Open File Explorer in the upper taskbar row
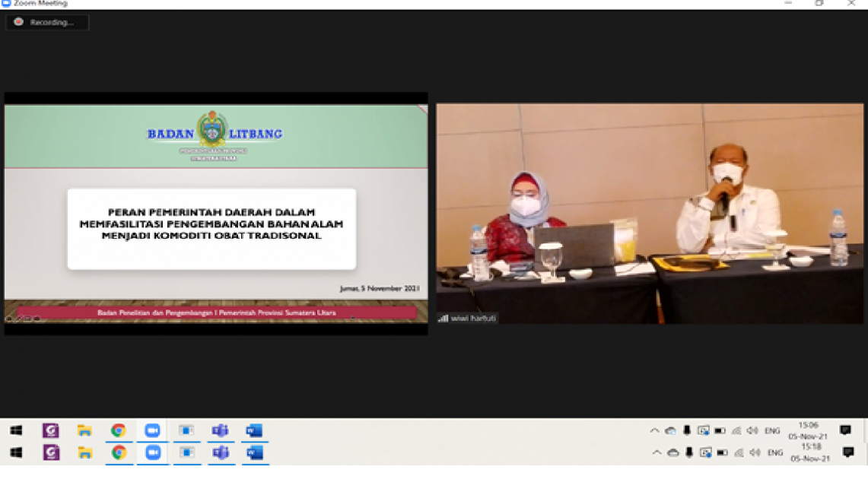The image size is (868, 479). (x=84, y=430)
